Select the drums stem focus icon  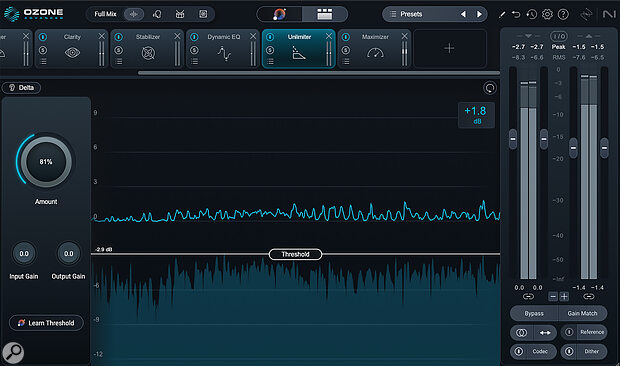point(180,14)
